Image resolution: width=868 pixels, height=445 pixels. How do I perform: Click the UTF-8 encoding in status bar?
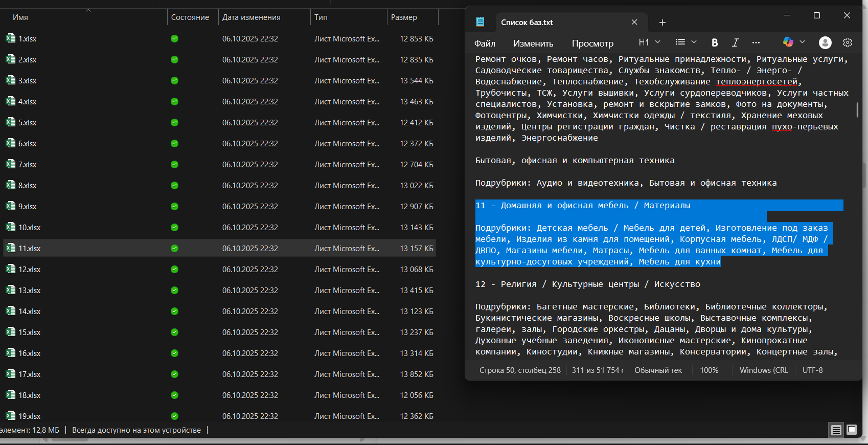coord(812,370)
